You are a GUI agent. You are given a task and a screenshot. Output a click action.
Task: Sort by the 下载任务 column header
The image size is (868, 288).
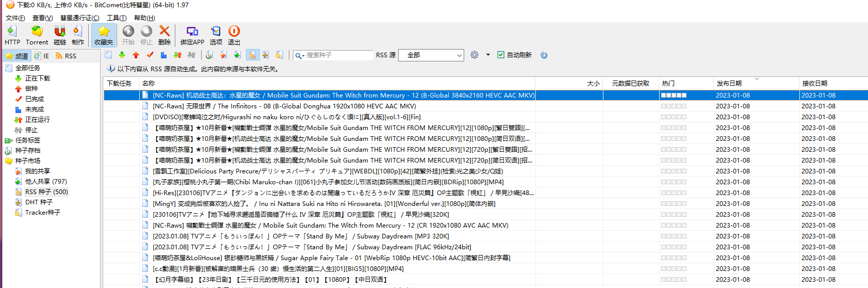(x=121, y=83)
